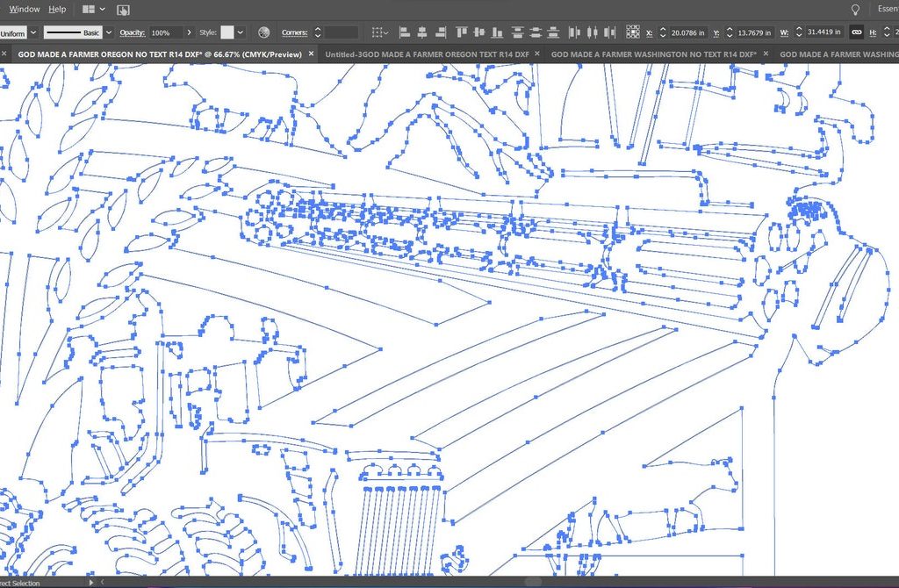The width and height of the screenshot is (899, 588).
Task: Click the Opacity label link
Action: [132, 32]
